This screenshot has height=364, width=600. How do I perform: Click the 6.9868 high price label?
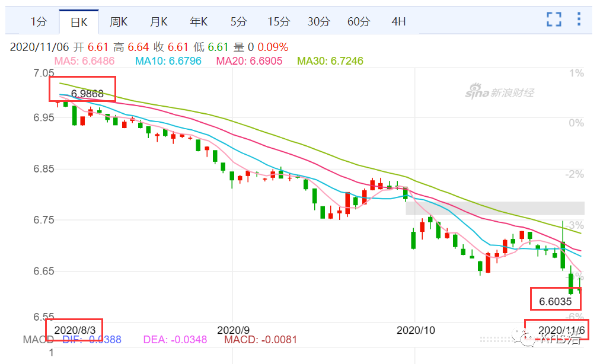coord(87,94)
